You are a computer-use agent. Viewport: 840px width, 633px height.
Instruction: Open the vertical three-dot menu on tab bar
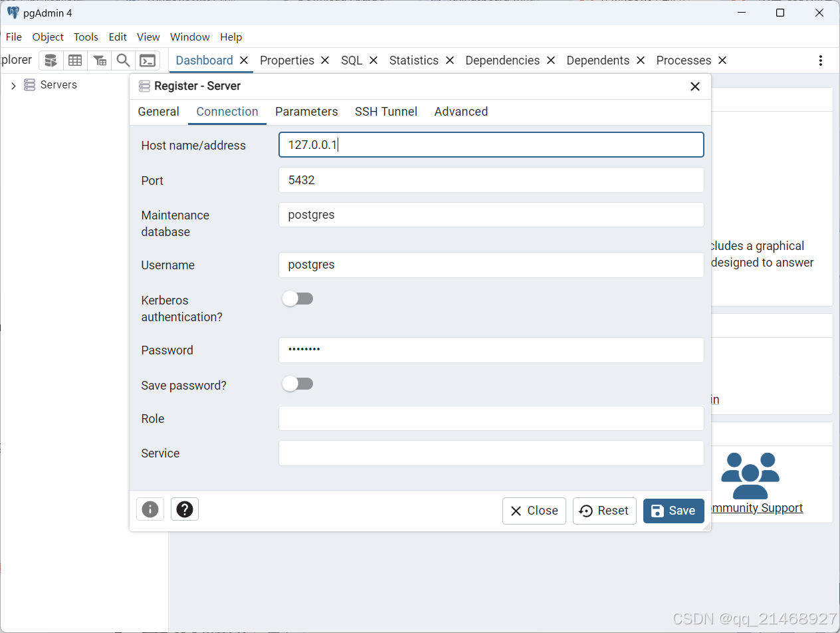[821, 61]
